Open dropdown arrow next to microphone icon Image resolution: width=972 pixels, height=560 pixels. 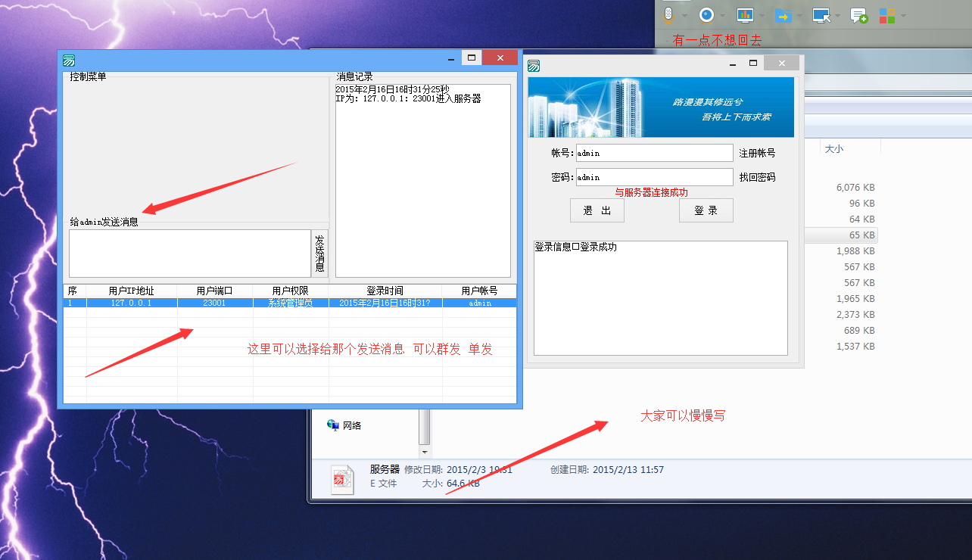point(684,16)
